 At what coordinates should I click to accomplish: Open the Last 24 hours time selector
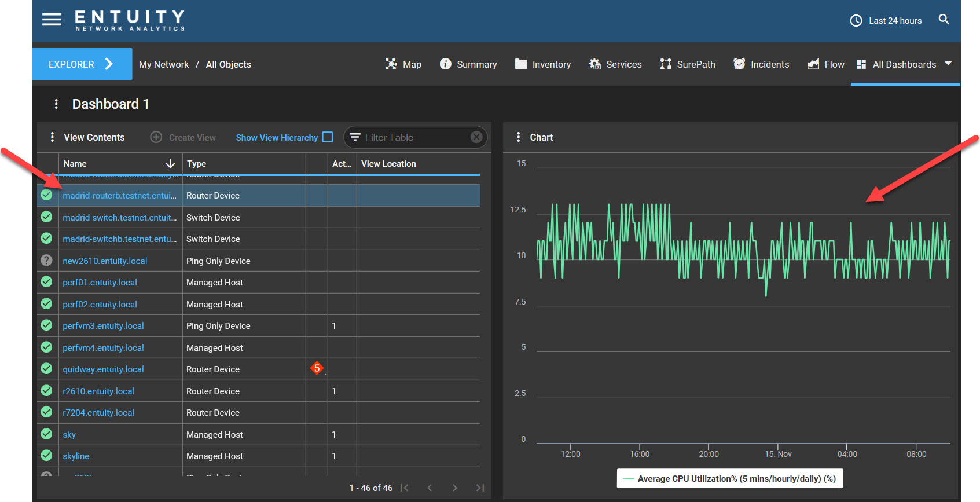click(x=886, y=21)
